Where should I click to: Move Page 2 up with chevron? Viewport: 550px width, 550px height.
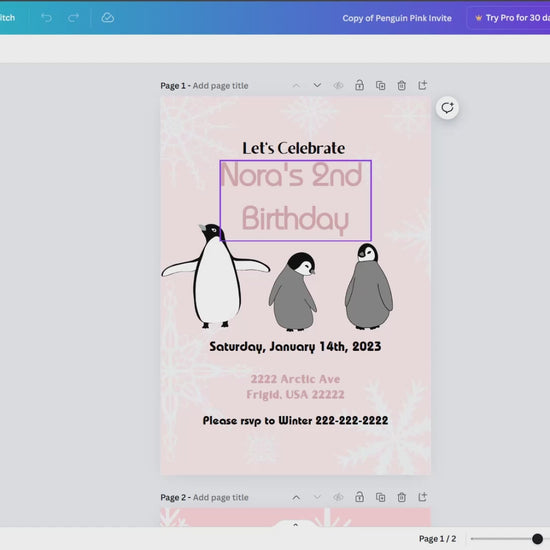(296, 497)
